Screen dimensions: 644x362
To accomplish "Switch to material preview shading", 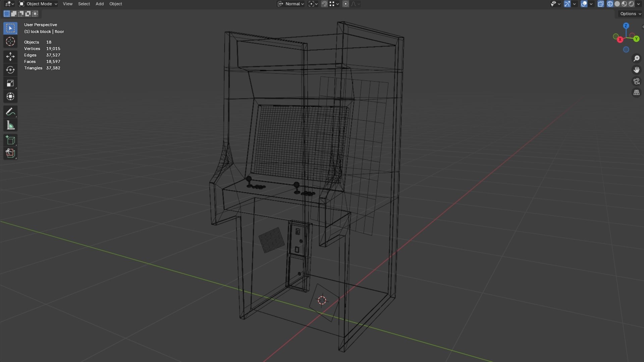I will 624,4.
